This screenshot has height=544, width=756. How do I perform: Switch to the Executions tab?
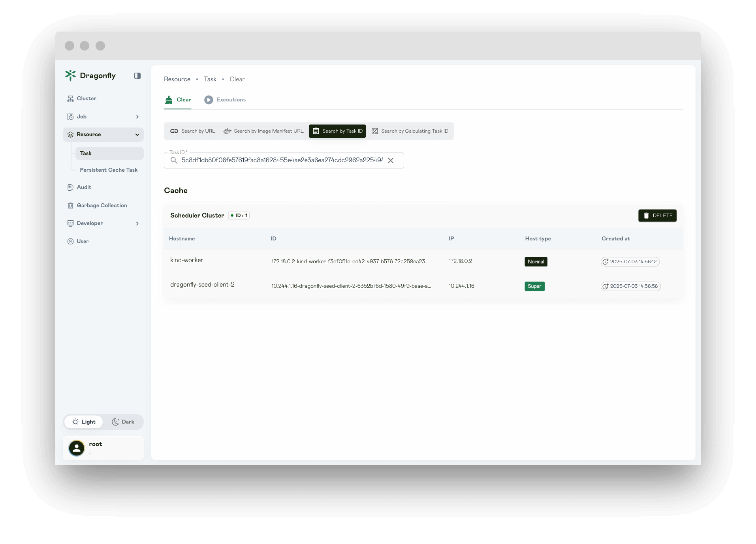pyautogui.click(x=230, y=99)
